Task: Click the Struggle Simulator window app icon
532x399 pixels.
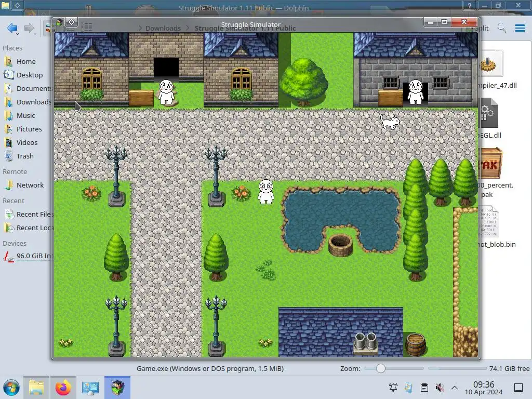Action: click(59, 22)
